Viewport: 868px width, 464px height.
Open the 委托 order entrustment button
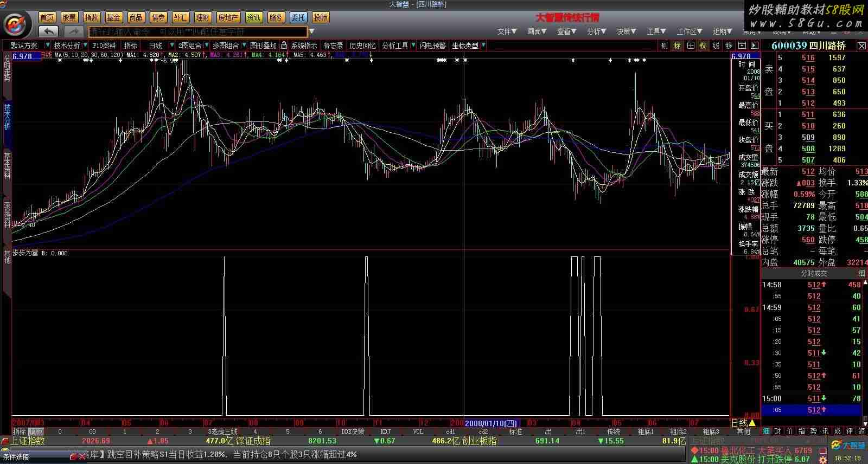(298, 17)
